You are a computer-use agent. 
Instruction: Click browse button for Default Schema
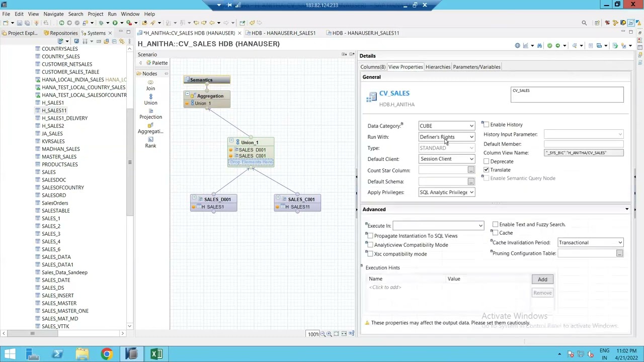pos(470,182)
